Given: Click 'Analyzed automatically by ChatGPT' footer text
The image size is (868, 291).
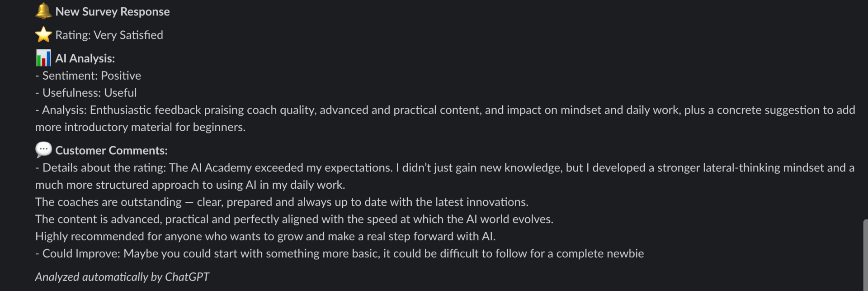Looking at the screenshot, I should 122,277.
